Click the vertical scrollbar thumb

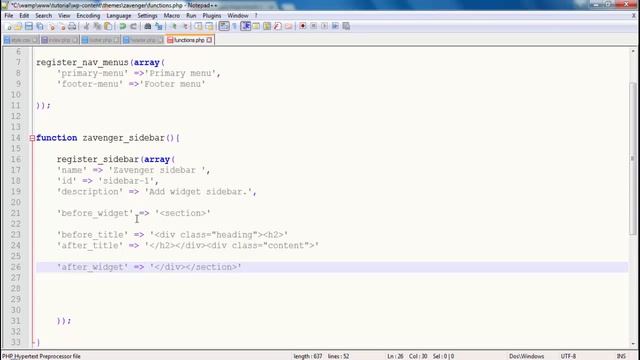(x=632, y=158)
